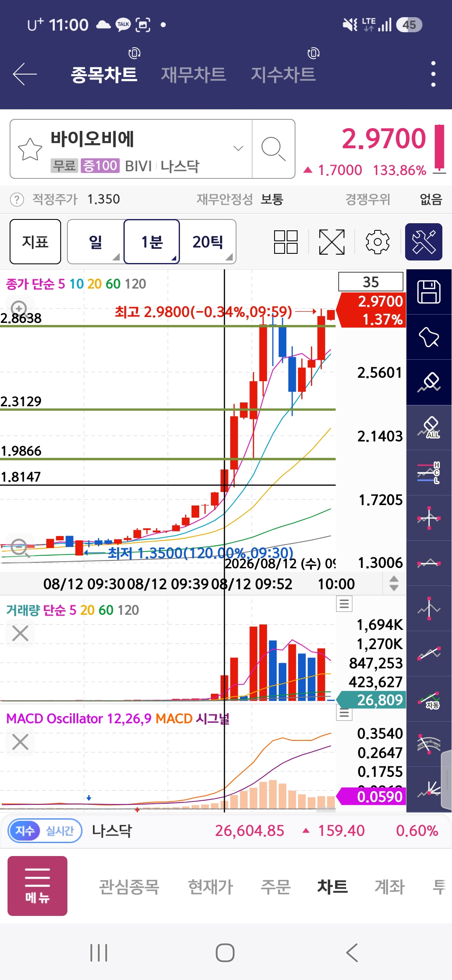Go to 관심종목 in bottom menu
The height and width of the screenshot is (980, 452).
[x=129, y=887]
